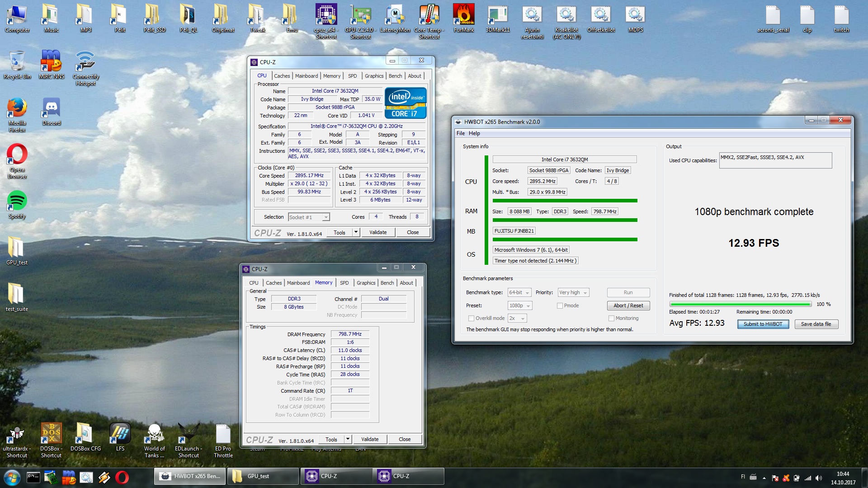Toggle the Pmode checkbox

pos(560,305)
